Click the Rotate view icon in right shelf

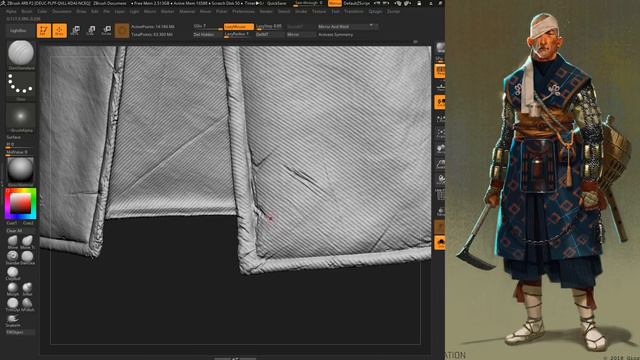point(440,180)
